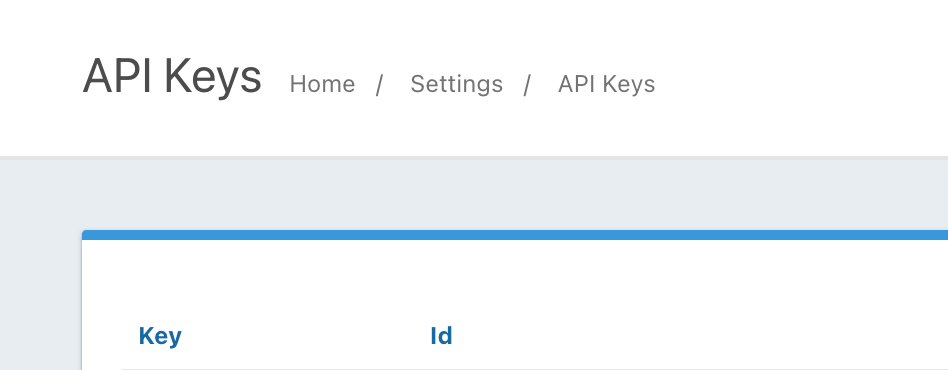Open the Home breadcrumb link
The image size is (948, 370).
[x=322, y=84]
